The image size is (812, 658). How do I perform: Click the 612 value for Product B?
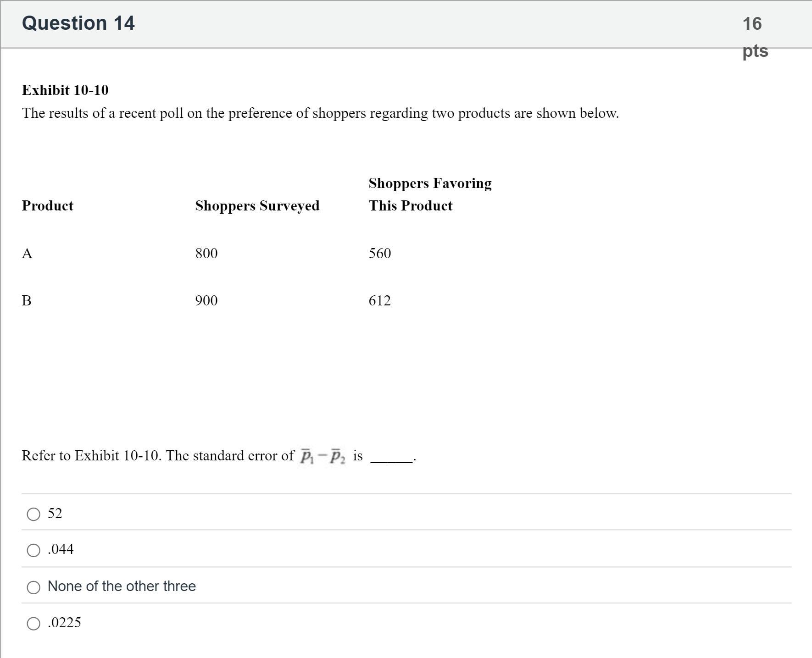pos(380,300)
